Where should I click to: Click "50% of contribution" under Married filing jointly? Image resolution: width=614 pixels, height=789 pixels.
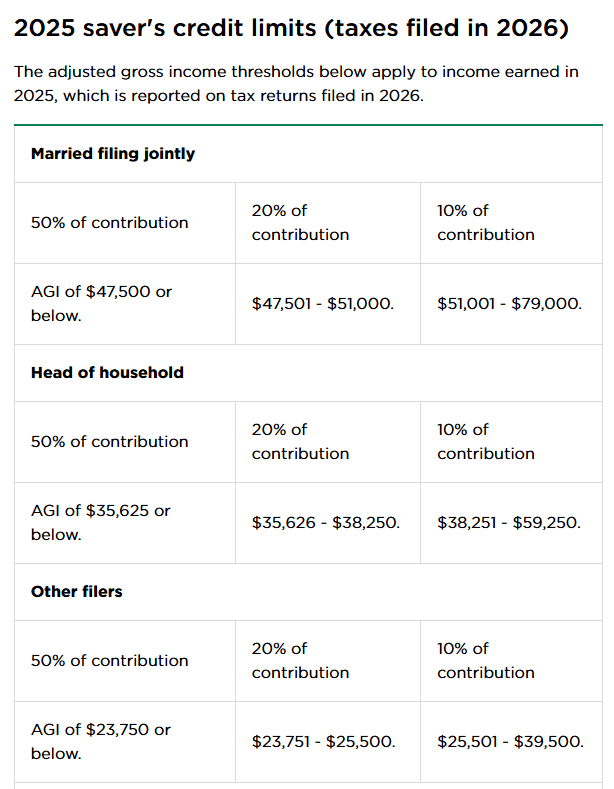point(110,223)
